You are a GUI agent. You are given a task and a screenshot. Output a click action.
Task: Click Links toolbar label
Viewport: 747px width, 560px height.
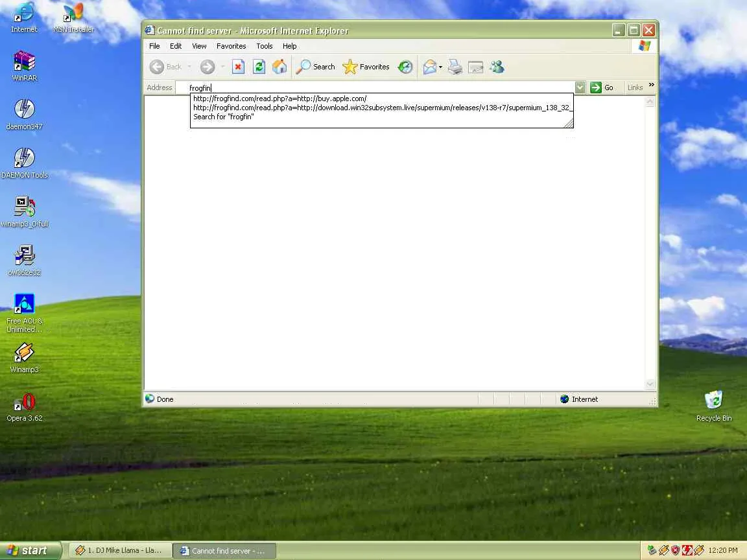(635, 87)
